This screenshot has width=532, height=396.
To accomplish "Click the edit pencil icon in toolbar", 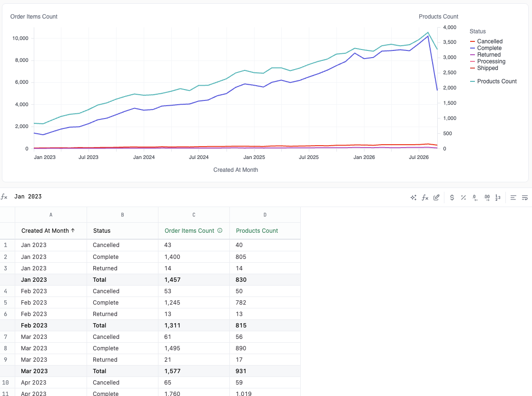I will [x=436, y=198].
